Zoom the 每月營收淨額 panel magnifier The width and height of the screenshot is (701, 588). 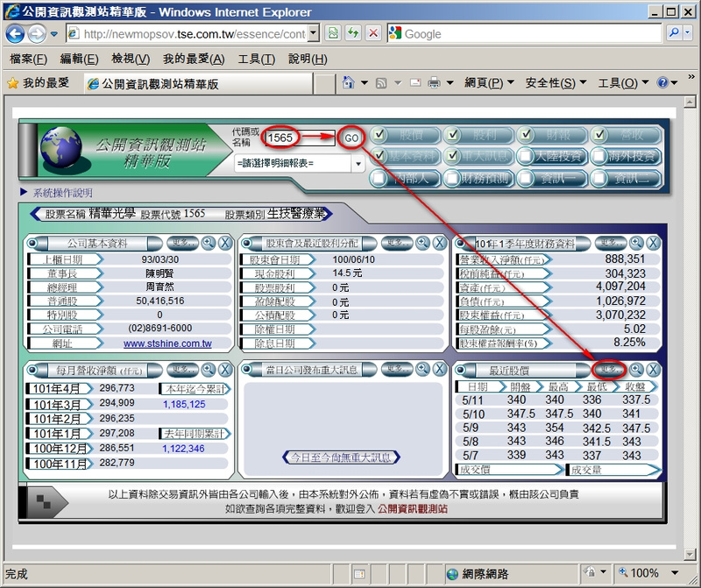click(x=208, y=370)
